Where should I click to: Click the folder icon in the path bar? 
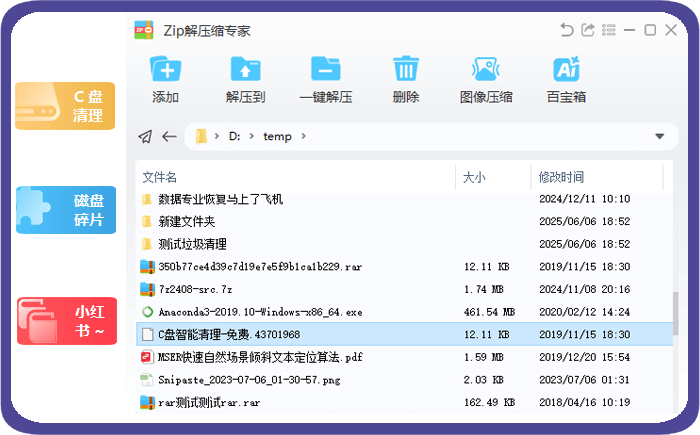click(x=201, y=136)
